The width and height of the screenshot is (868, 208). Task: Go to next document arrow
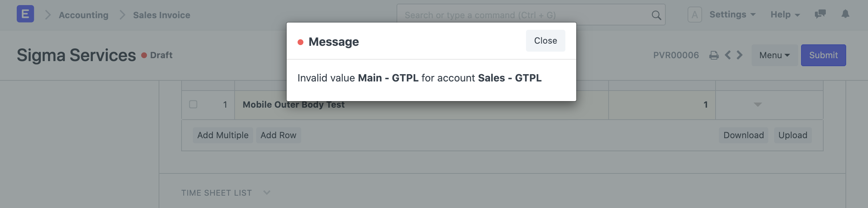point(740,55)
